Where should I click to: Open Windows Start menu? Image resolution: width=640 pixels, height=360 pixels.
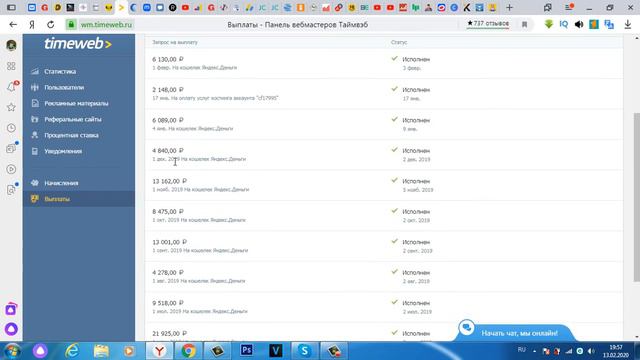pyautogui.click(x=11, y=351)
